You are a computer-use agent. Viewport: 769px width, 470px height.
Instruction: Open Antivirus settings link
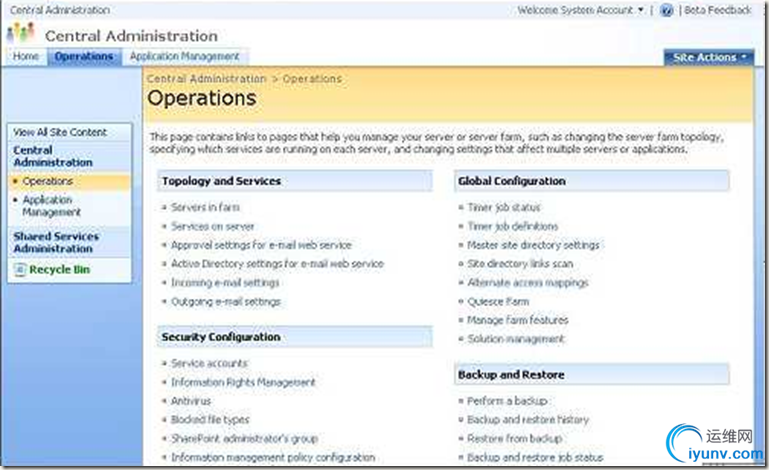pos(191,401)
